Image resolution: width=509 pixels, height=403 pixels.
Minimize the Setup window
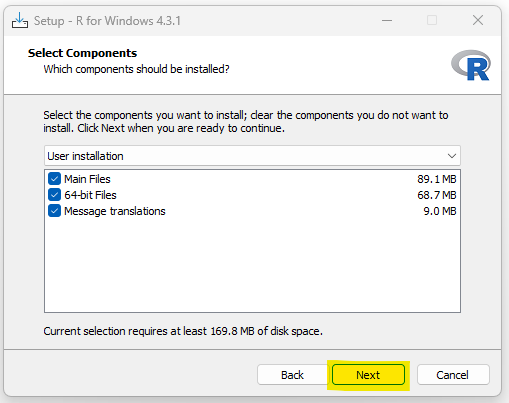(387, 21)
